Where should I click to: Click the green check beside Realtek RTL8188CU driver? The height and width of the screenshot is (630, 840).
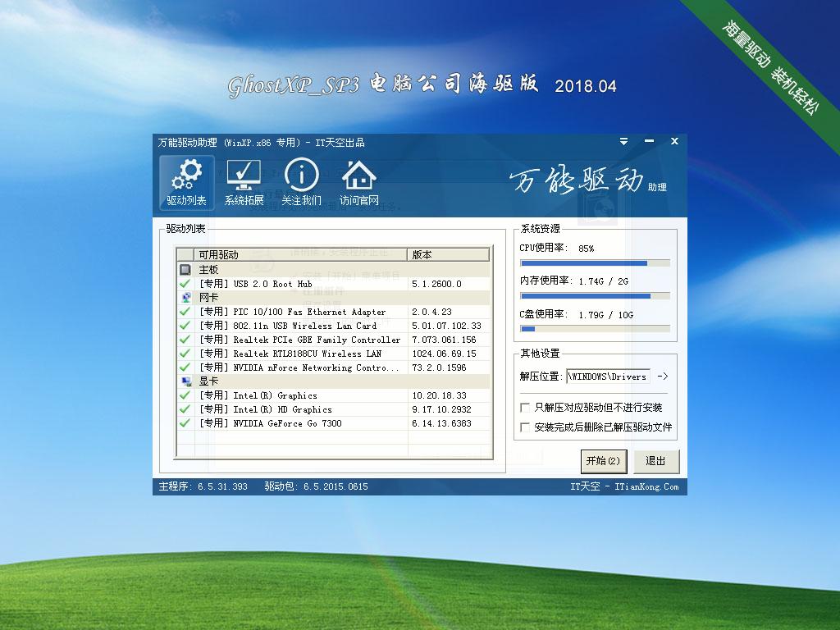[x=186, y=354]
